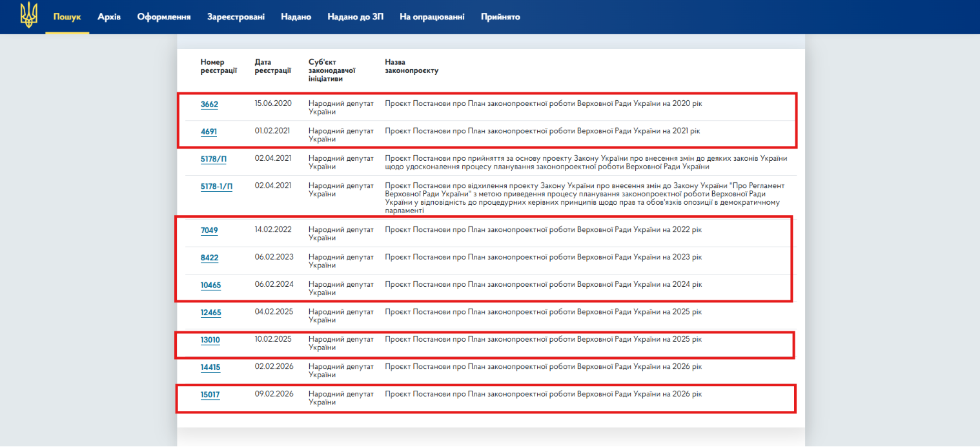Click the title for the 2020 plan
The image size is (980, 447).
543,103
